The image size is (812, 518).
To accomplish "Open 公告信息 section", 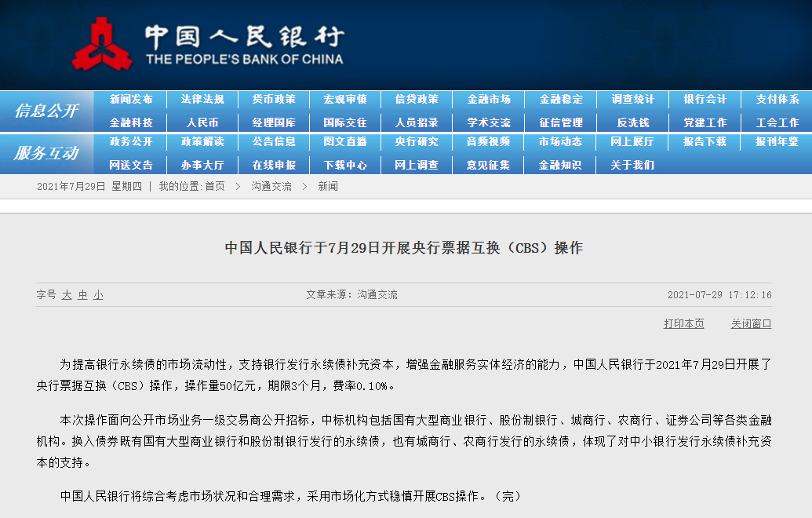I will pos(274,141).
